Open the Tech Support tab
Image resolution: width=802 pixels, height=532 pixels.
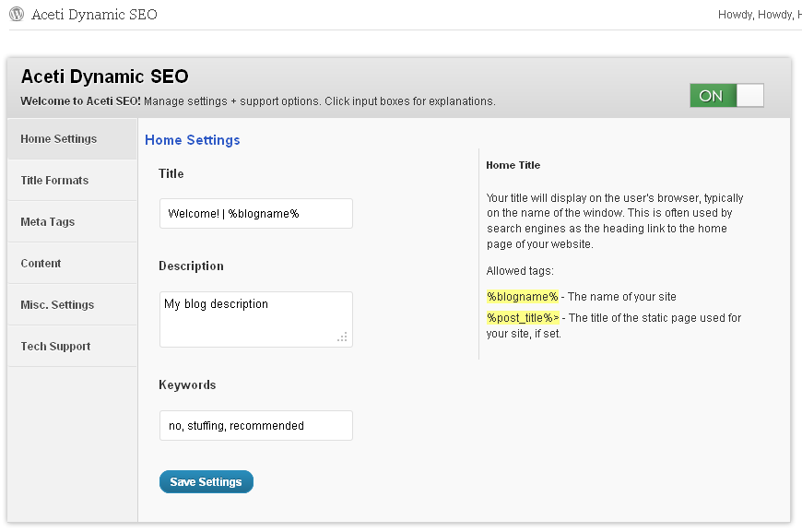pos(72,347)
